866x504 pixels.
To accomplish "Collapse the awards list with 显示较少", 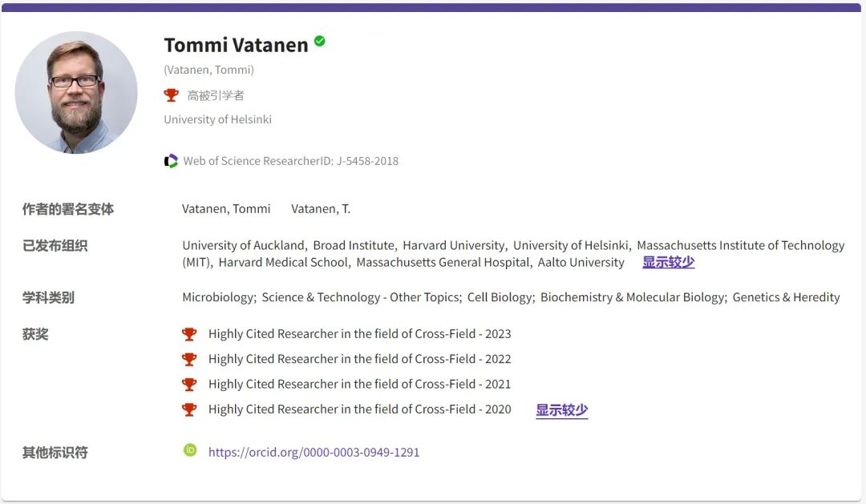I will click(x=561, y=410).
